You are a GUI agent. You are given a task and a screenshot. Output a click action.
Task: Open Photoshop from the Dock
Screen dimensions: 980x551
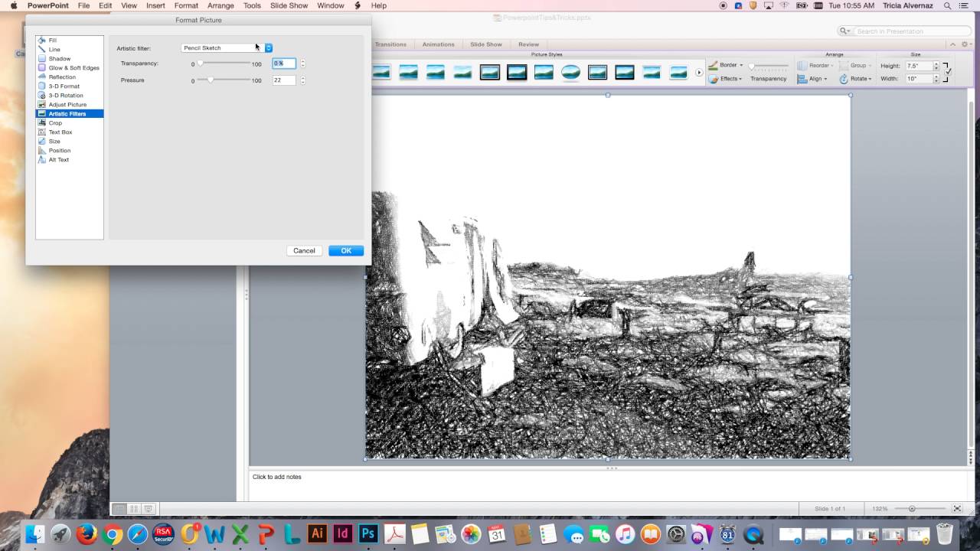click(369, 533)
